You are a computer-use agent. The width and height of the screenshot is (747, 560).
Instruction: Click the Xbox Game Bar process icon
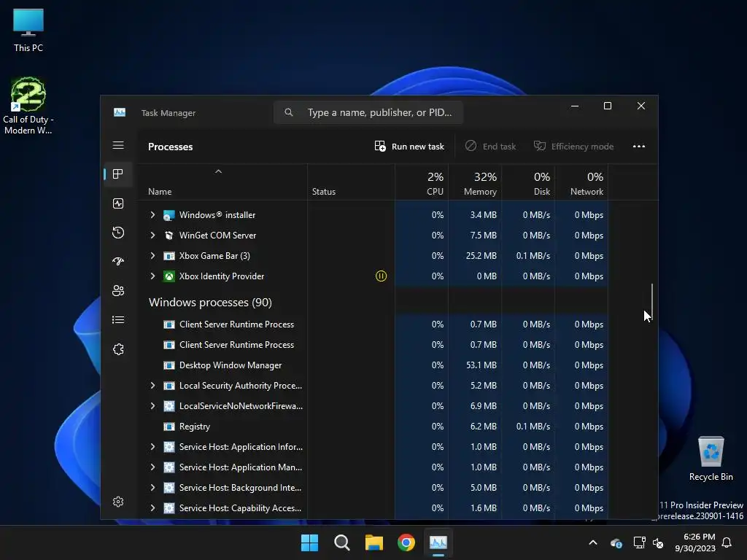pyautogui.click(x=169, y=256)
